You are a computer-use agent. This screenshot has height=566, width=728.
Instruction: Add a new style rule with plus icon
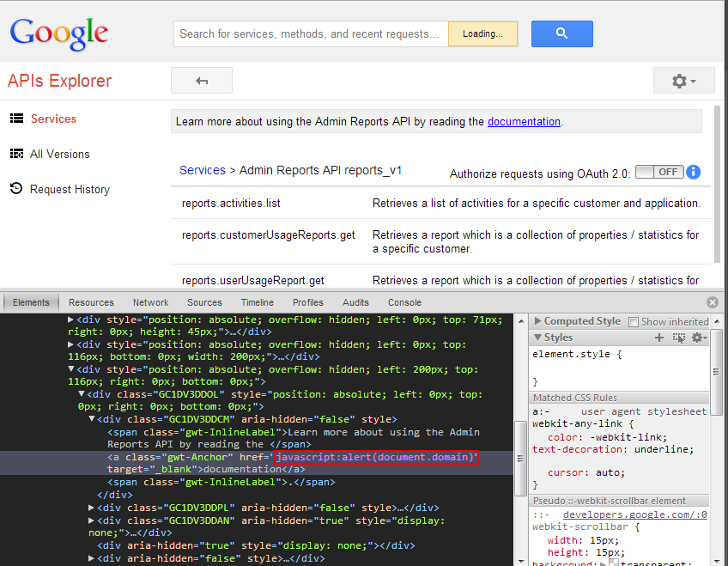tap(658, 338)
